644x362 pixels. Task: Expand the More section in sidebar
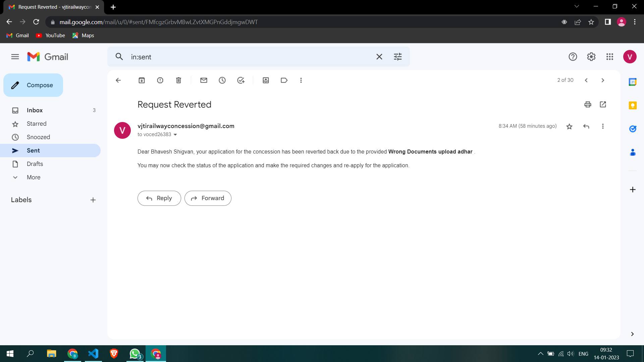(33, 177)
